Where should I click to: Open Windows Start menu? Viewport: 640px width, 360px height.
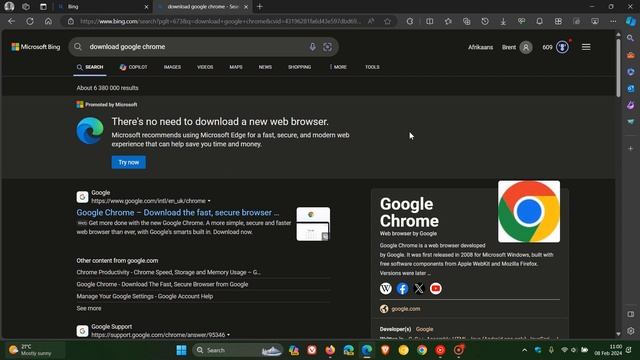181,350
